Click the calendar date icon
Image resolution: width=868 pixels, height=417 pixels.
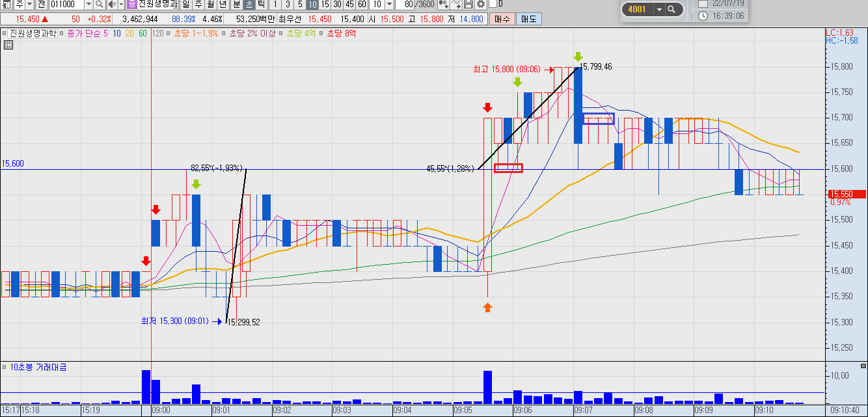703,3
